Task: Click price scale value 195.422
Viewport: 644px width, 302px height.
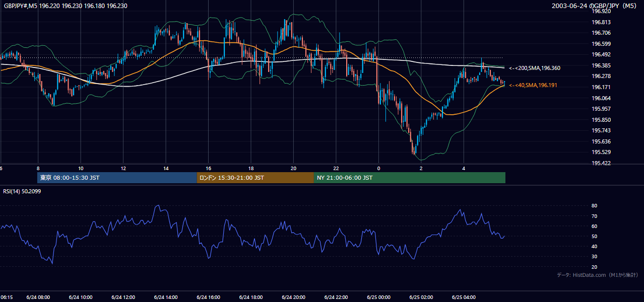Action: coord(601,163)
